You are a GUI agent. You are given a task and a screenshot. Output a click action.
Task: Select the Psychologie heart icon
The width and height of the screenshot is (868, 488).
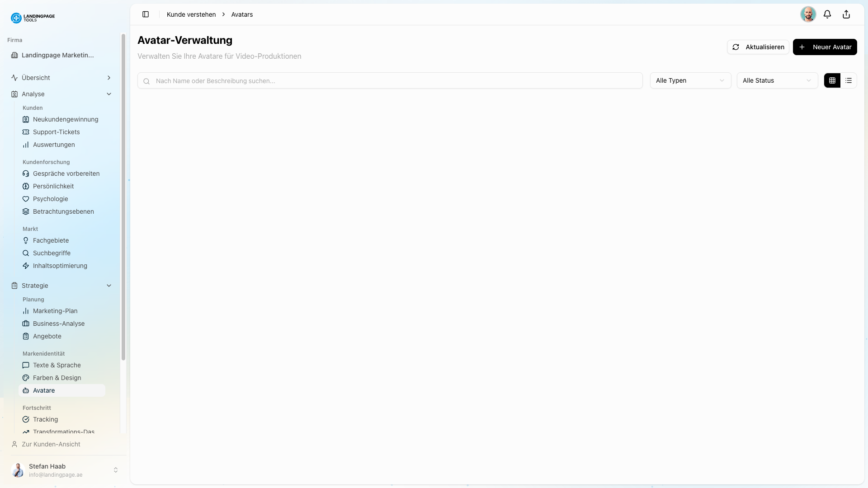(26, 199)
